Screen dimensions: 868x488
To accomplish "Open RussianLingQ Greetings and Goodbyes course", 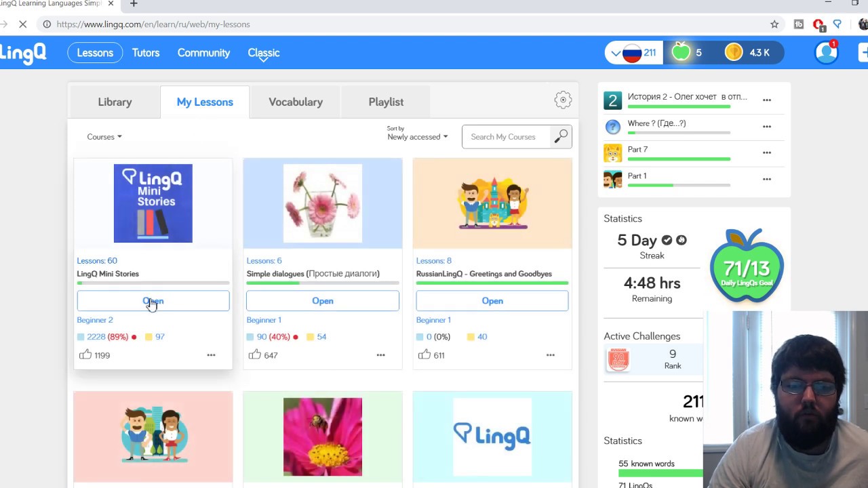I will (x=492, y=301).
